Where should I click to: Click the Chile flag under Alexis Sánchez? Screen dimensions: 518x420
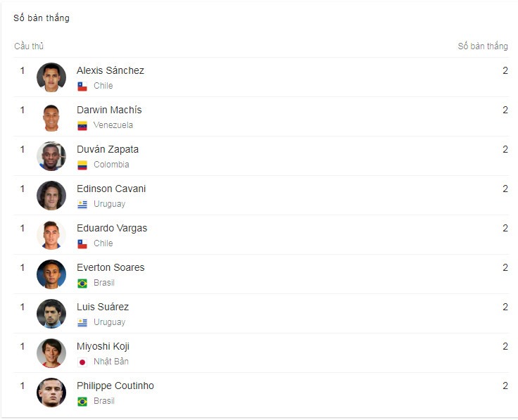pyautogui.click(x=82, y=86)
